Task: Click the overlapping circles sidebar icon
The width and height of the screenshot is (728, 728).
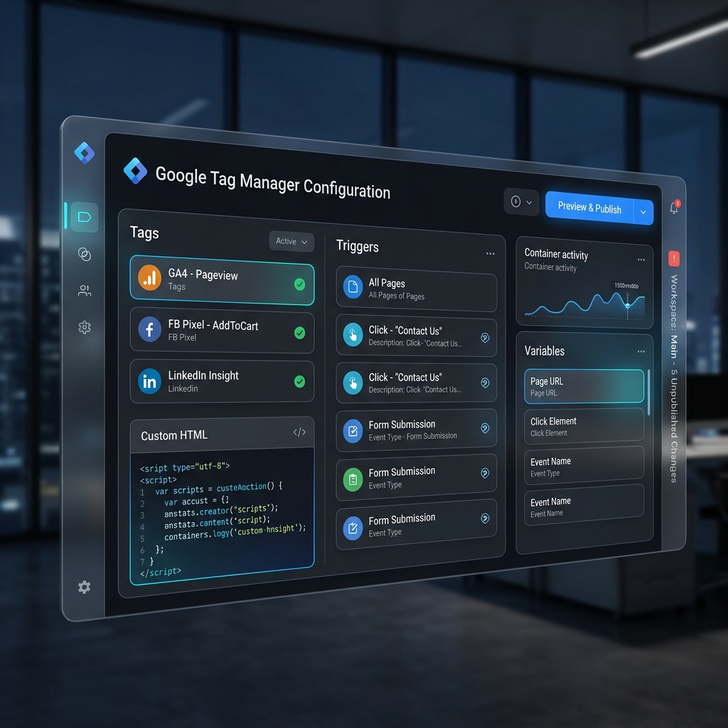Action: 85,254
